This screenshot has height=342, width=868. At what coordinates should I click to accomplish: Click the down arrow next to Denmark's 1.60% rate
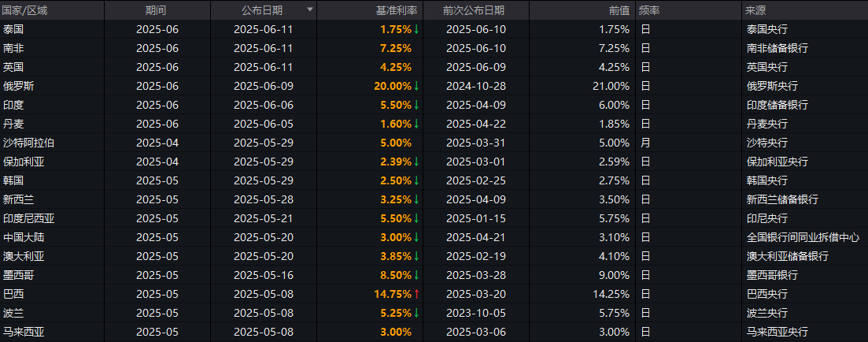pyautogui.click(x=416, y=124)
